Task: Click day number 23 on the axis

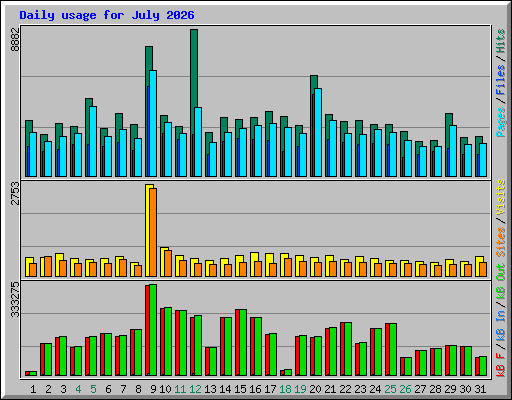Action: point(360,389)
